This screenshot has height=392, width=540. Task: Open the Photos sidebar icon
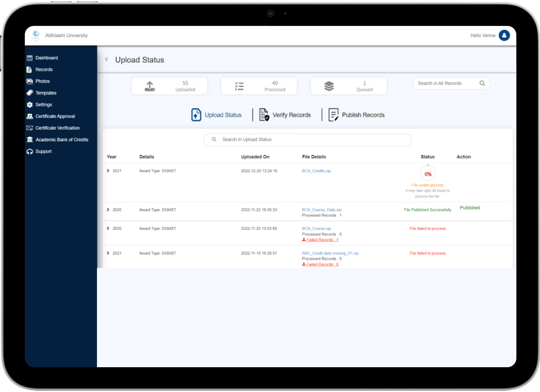click(30, 82)
